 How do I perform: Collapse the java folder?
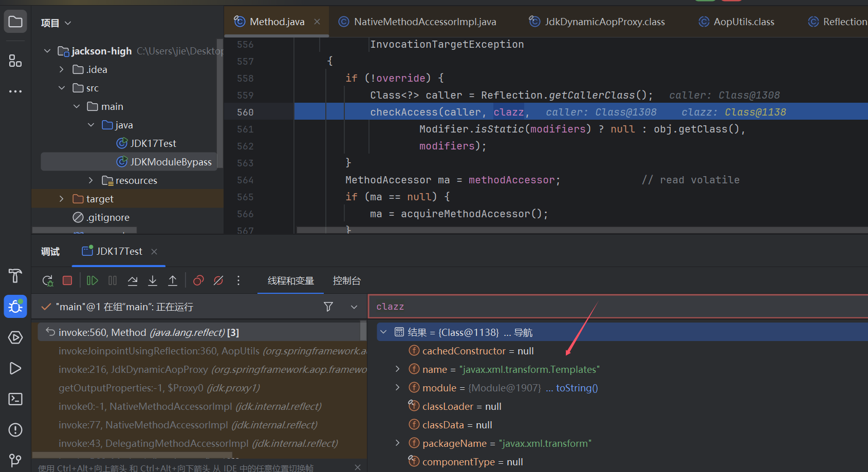pos(91,125)
